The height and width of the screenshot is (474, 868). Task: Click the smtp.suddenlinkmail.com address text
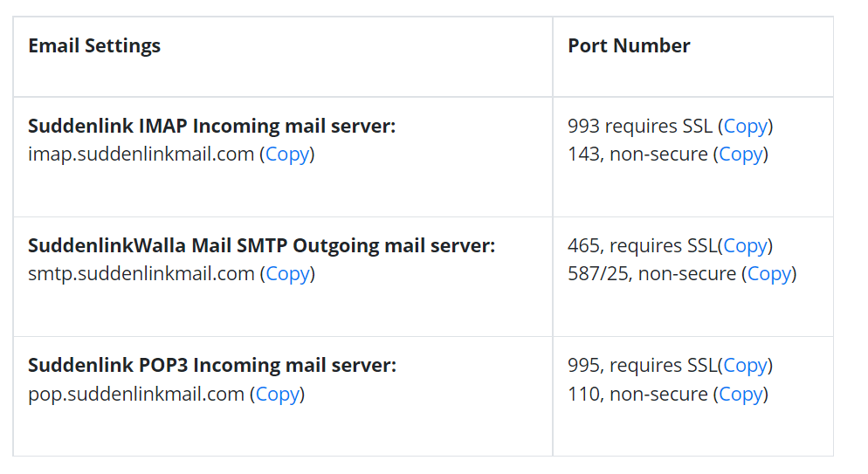pyautogui.click(x=141, y=274)
